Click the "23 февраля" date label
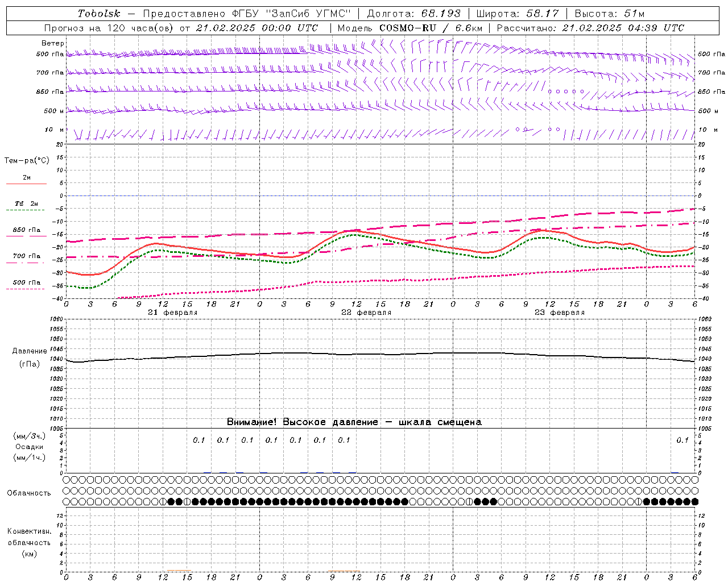 point(560,313)
